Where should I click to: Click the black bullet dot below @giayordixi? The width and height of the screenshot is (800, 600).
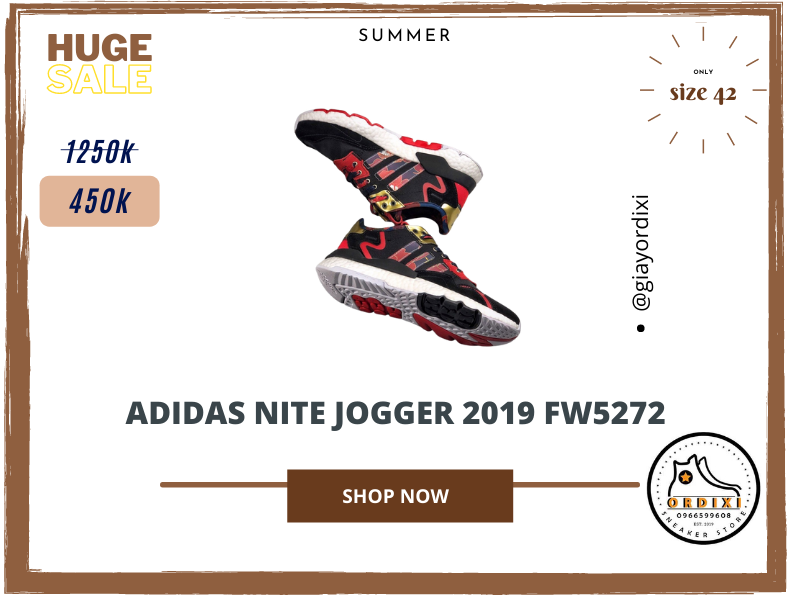click(641, 328)
